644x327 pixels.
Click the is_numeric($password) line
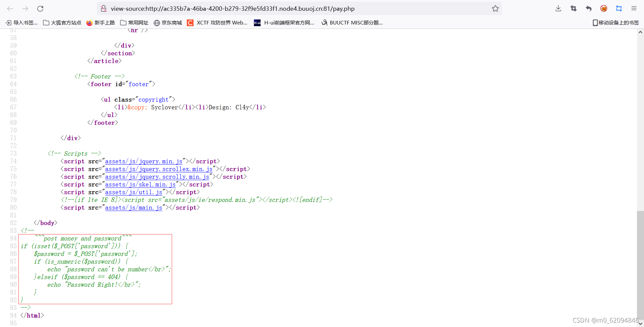(81, 262)
